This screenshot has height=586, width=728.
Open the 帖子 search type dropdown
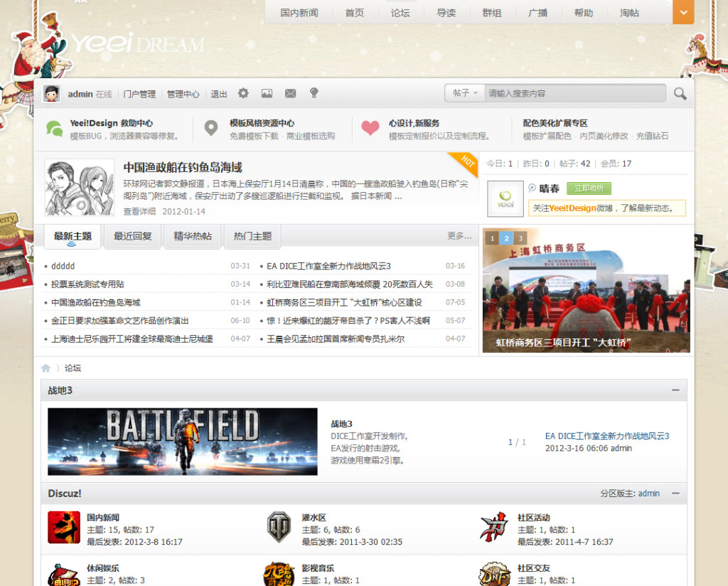[x=465, y=93]
